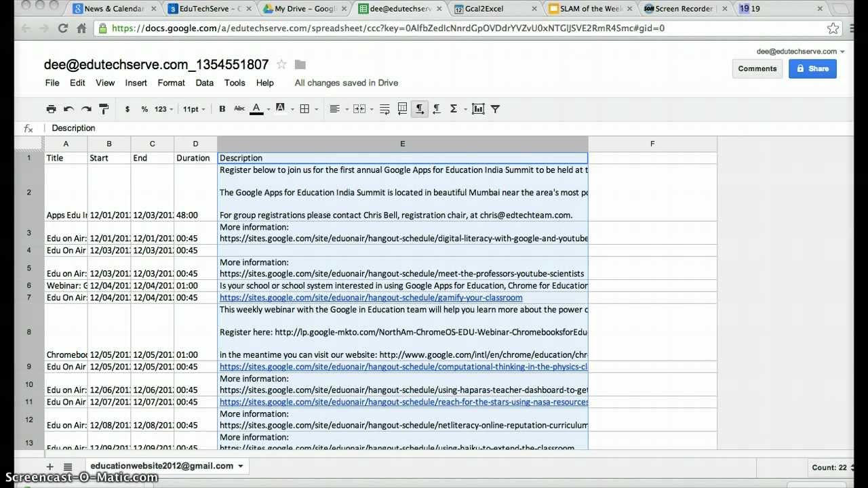Open the Help menu
This screenshot has width=868, height=488.
click(x=264, y=83)
